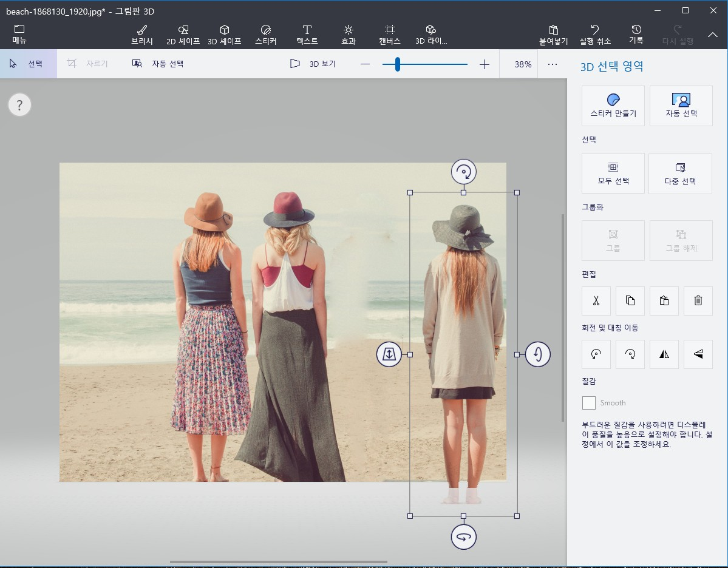
Task: Click the flip vertical icon
Action: pyautogui.click(x=698, y=354)
